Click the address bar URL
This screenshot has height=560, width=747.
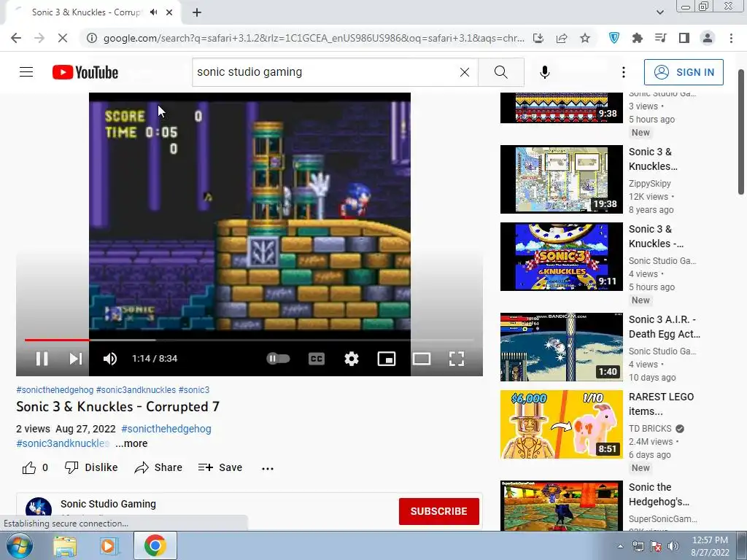(x=314, y=38)
